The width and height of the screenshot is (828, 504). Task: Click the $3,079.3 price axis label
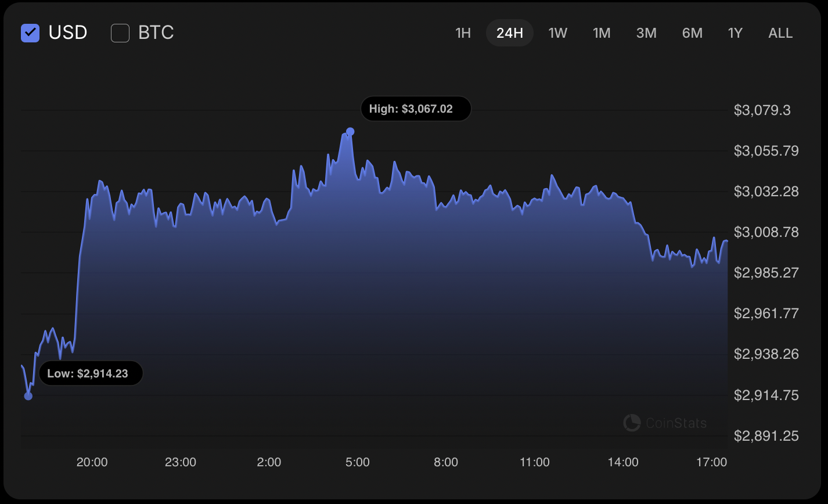(x=762, y=110)
